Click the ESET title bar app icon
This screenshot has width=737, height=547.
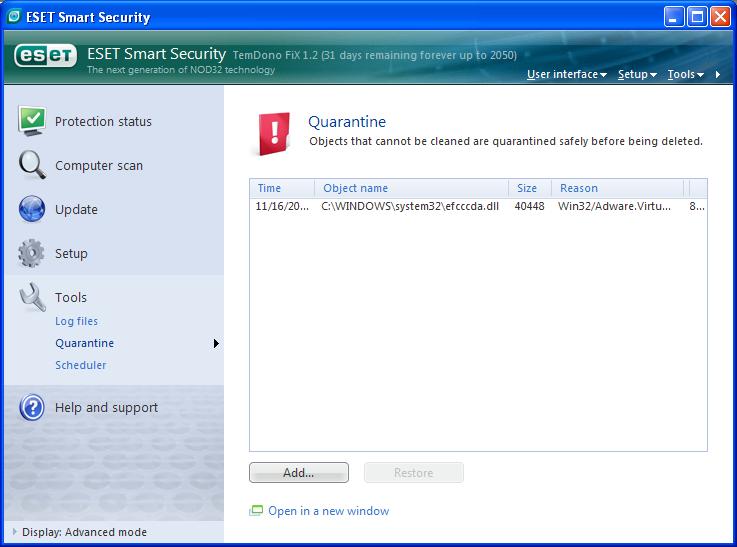click(x=14, y=16)
